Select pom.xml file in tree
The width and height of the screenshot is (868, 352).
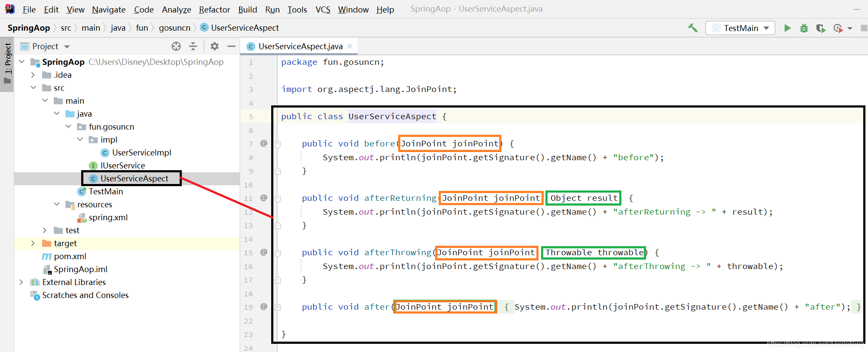[64, 256]
